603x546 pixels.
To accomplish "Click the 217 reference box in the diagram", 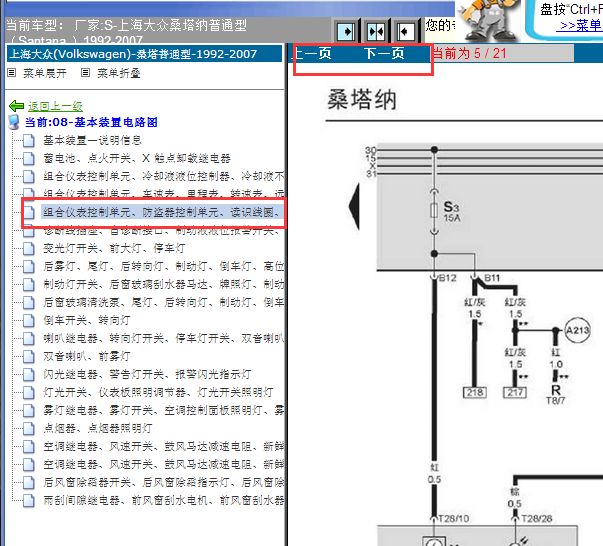I will [515, 393].
